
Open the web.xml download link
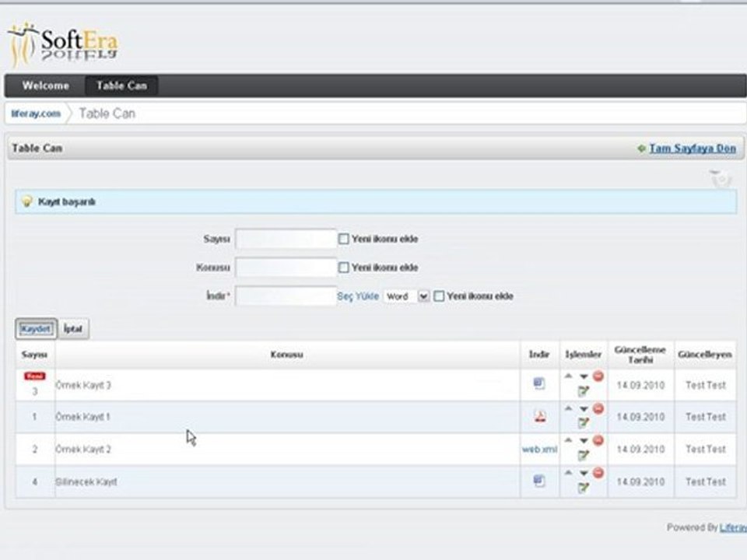tap(539, 449)
